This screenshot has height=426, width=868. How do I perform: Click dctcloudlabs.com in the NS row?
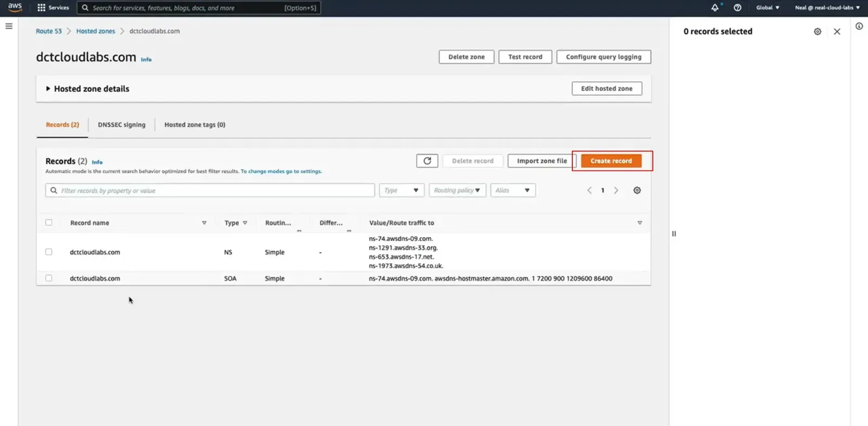tap(95, 252)
